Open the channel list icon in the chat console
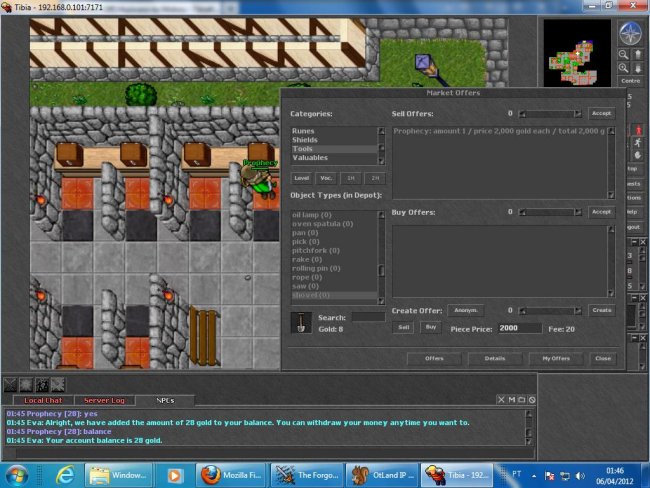Viewport: 650px width, 488px height. tap(522, 400)
